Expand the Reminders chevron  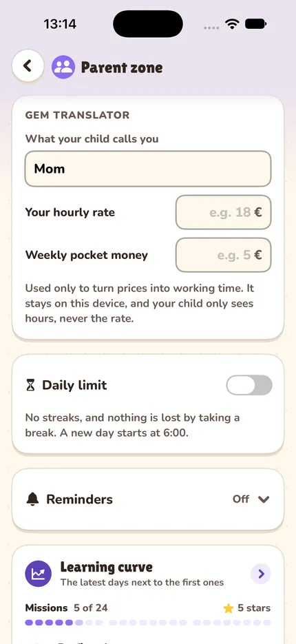tap(263, 499)
